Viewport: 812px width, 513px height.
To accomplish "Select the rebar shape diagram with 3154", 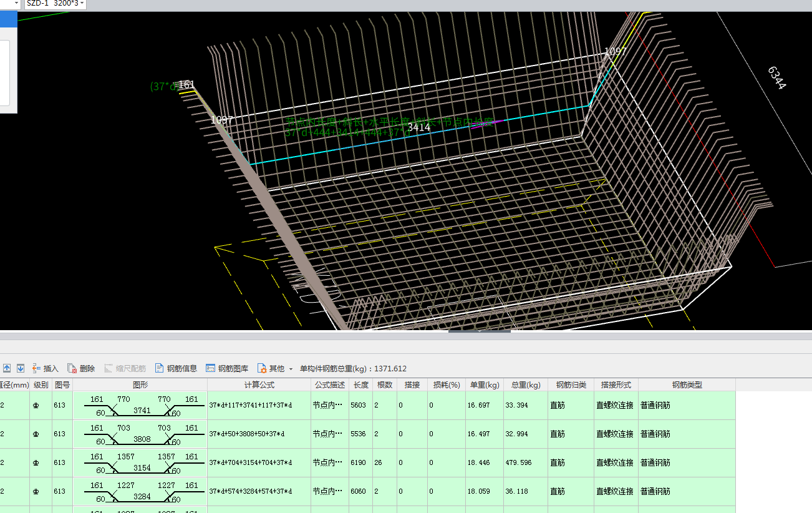I will tap(140, 463).
